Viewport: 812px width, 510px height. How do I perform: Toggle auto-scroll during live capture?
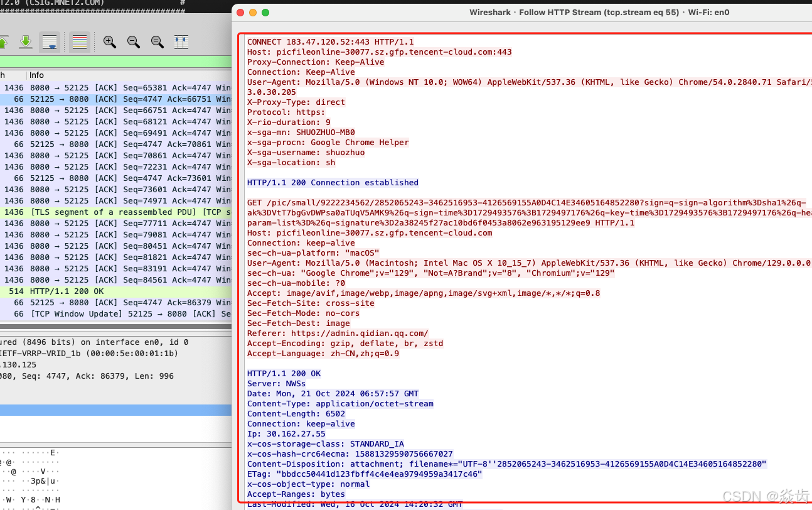50,42
